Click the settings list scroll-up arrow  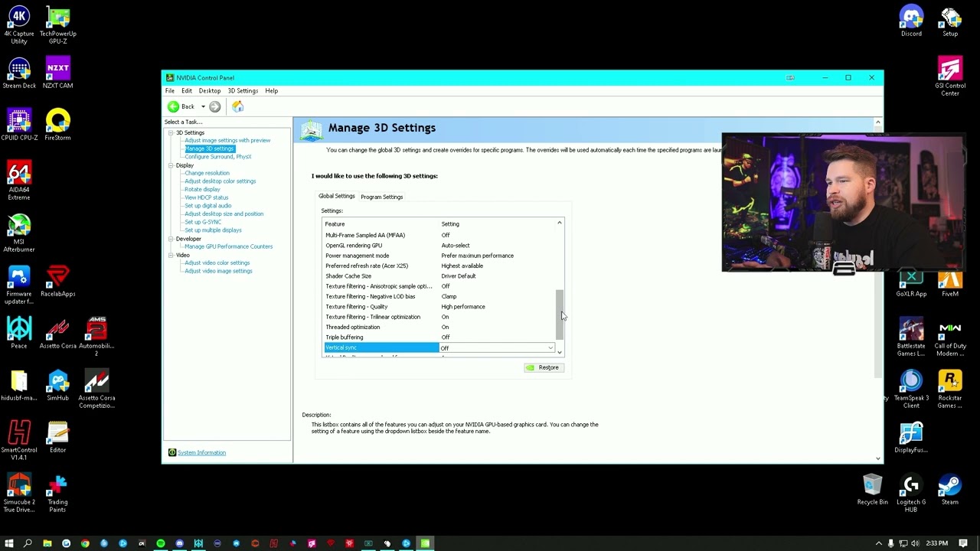click(560, 223)
